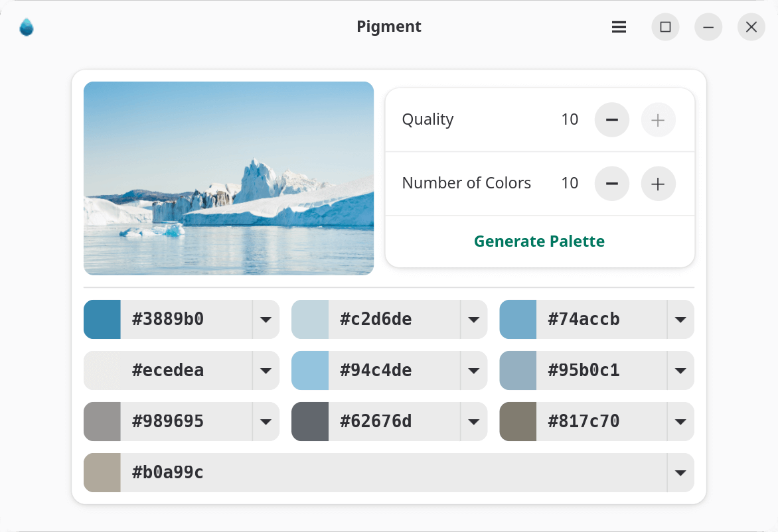This screenshot has height=532, width=778.
Task: Decrease Number of Colors with minus
Action: [x=612, y=184]
